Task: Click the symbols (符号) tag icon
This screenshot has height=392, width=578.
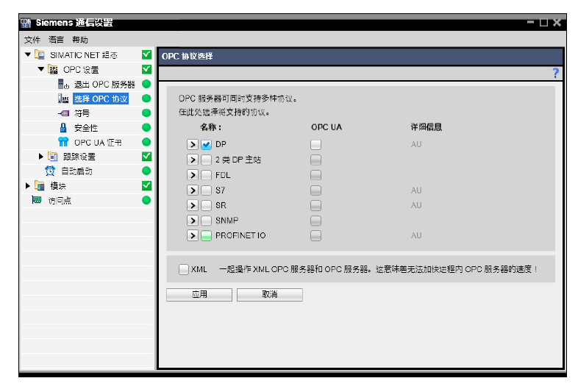Action: click(x=63, y=113)
